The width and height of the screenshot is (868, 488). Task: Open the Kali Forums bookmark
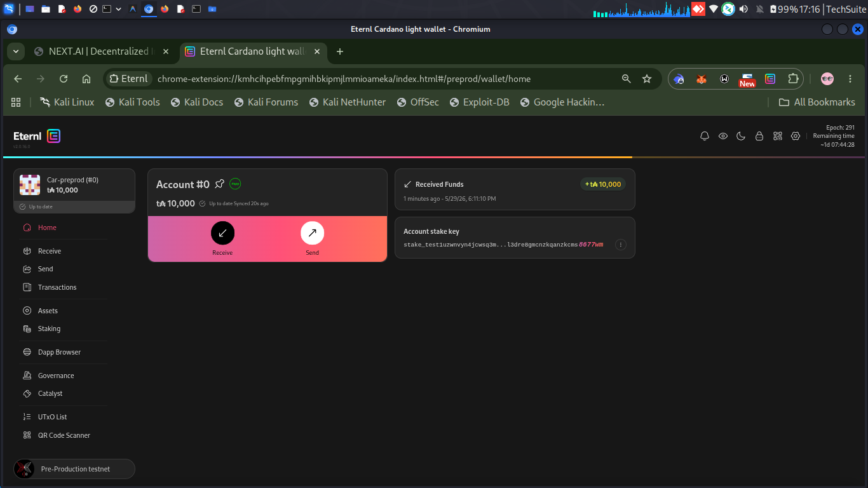pos(266,102)
